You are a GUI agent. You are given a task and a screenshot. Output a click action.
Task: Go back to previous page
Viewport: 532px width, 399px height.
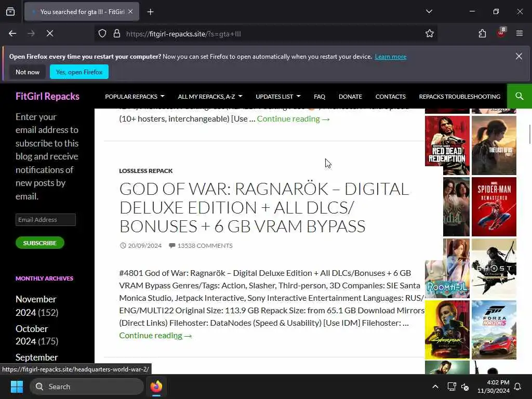(12, 34)
